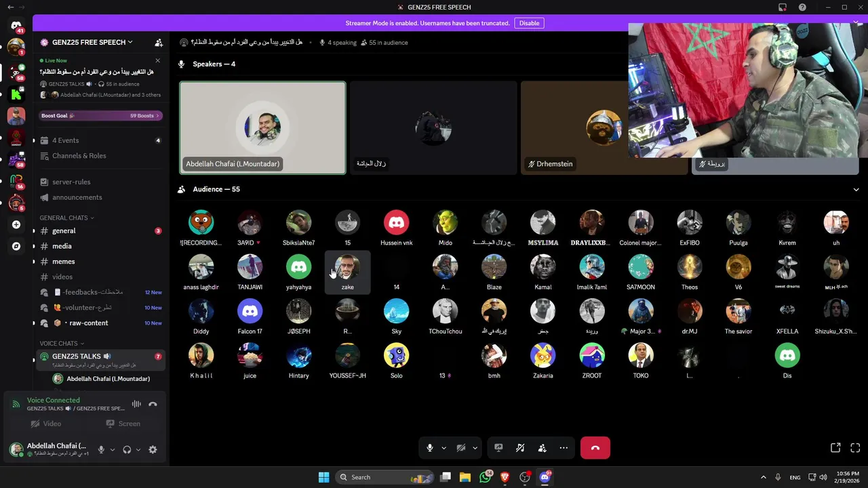The height and width of the screenshot is (488, 868).
Task: Share your screen with the Screen button
Action: (x=123, y=424)
